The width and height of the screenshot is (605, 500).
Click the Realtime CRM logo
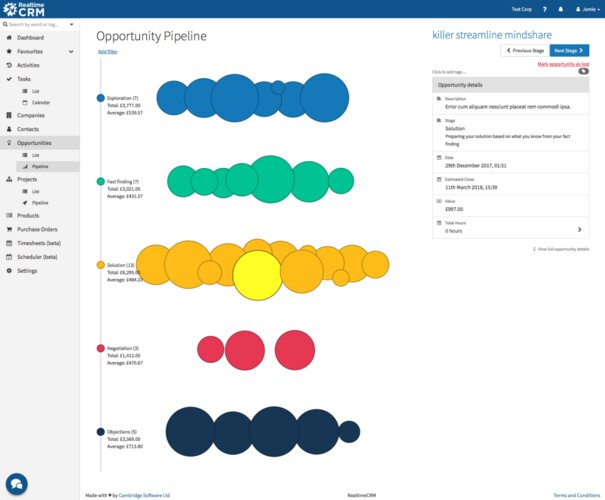click(26, 9)
